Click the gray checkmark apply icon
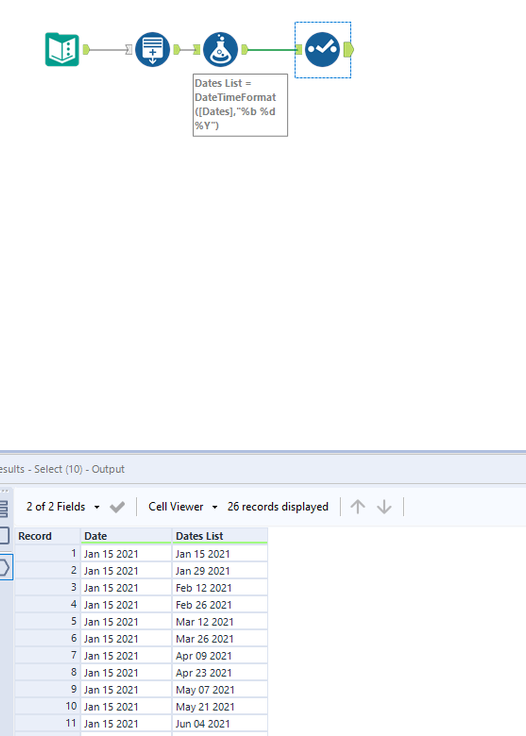 [x=117, y=507]
